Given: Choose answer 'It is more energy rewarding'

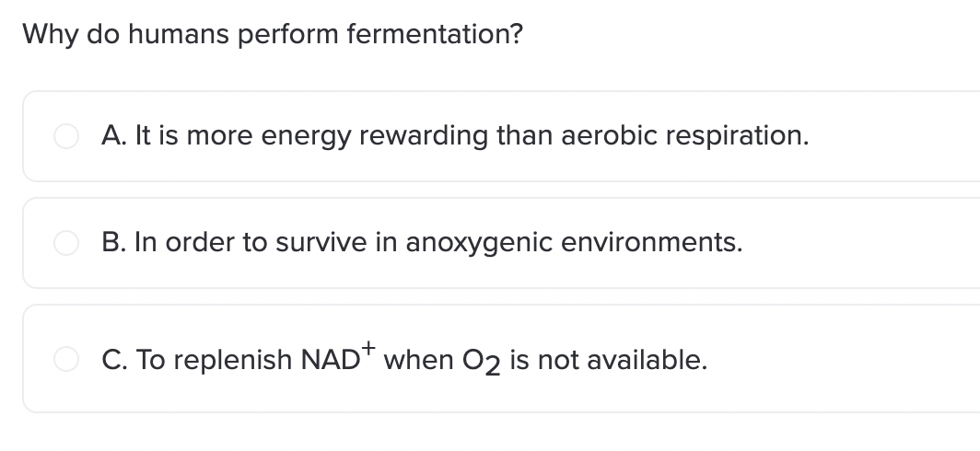Looking at the screenshot, I should pos(455,135).
